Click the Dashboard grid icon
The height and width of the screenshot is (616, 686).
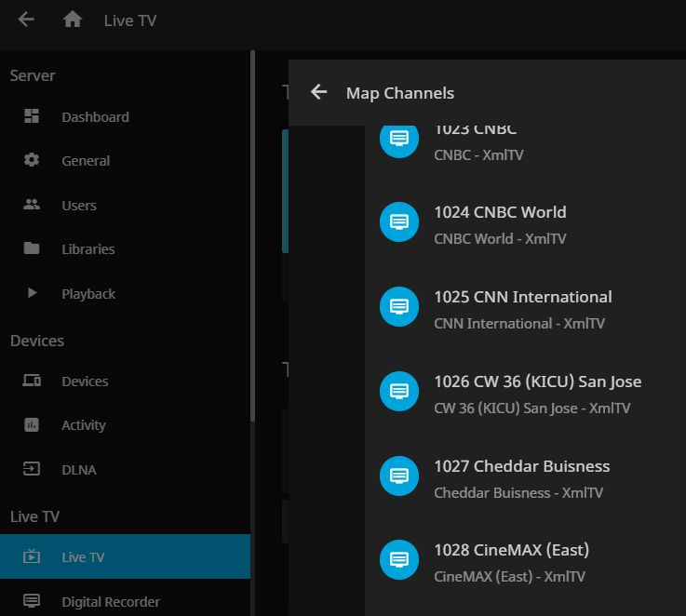[32, 116]
